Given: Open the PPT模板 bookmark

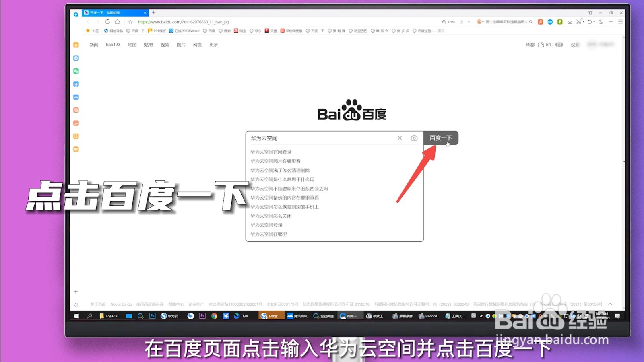Looking at the screenshot, I should point(157,31).
